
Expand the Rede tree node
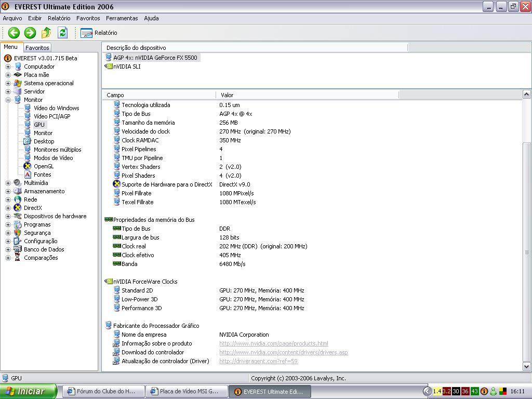[8, 199]
